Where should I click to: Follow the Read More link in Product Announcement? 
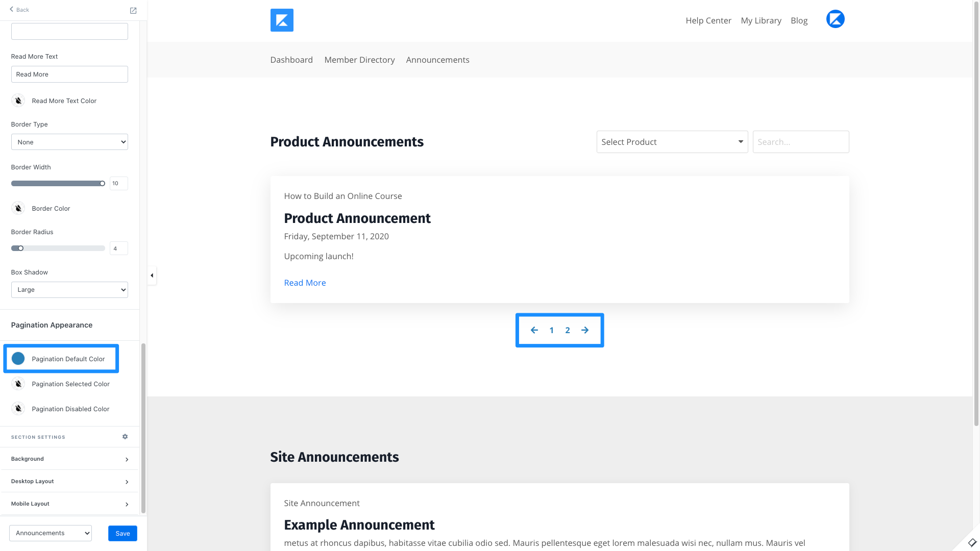(x=305, y=283)
